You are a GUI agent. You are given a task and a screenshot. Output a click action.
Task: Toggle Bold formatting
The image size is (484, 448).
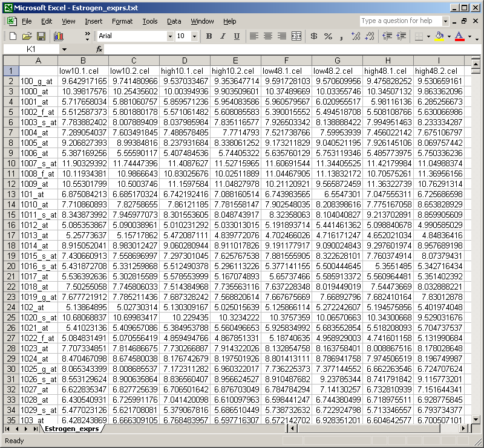point(209,36)
